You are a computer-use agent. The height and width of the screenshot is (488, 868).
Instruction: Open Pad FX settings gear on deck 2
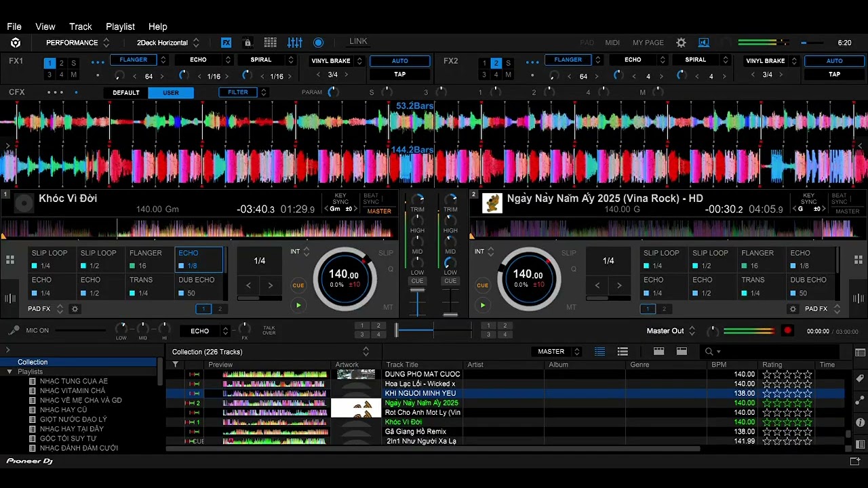pos(793,309)
